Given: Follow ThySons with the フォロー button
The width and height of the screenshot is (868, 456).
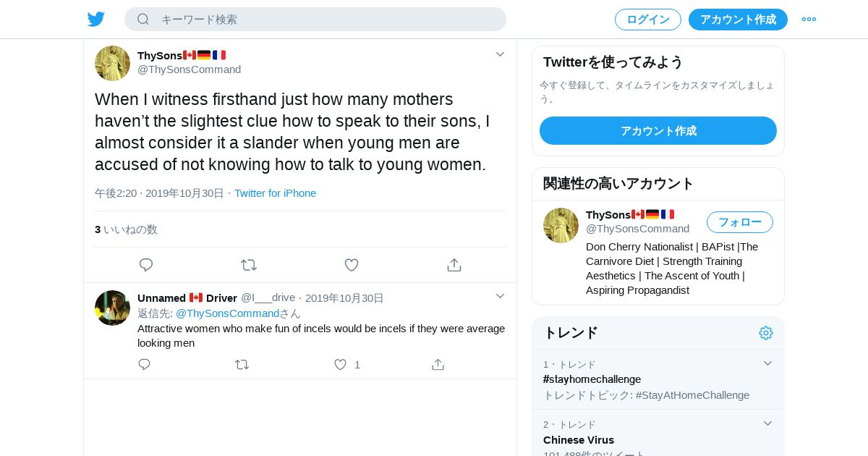Looking at the screenshot, I should click(x=739, y=222).
